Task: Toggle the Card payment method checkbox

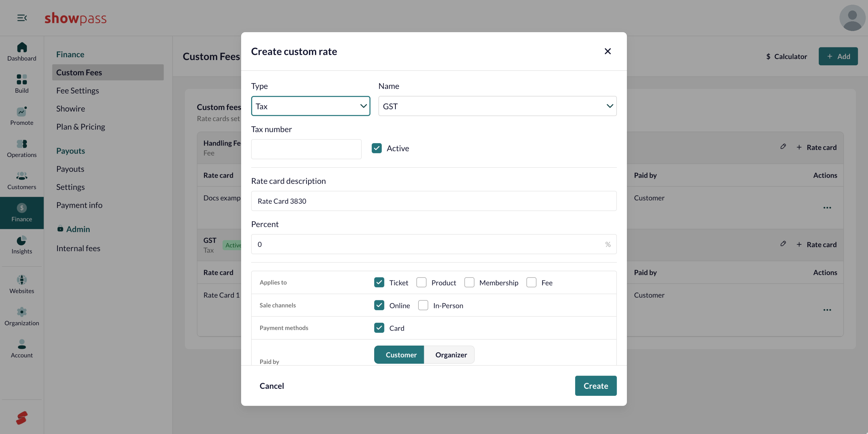Action: (x=379, y=328)
